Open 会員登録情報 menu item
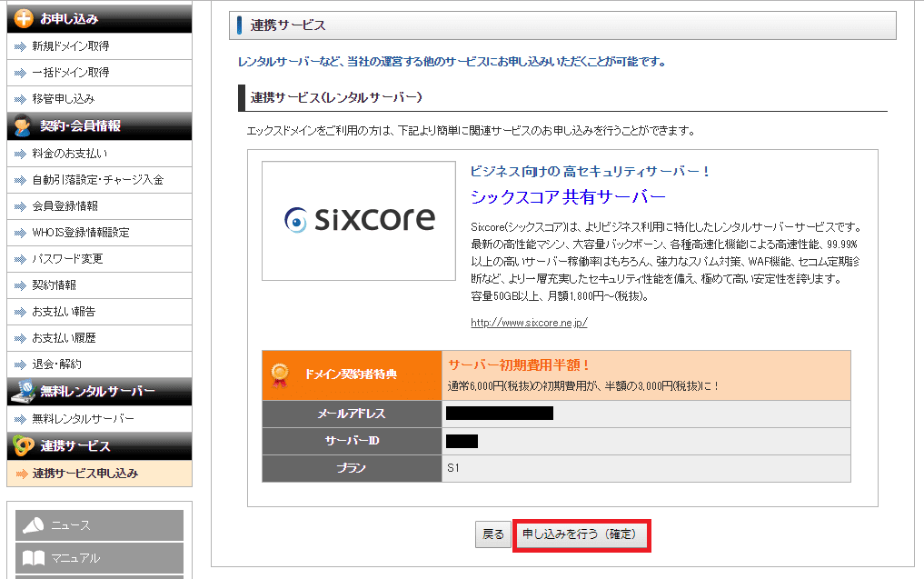Viewport: 924px width, 579px height. pos(99,206)
